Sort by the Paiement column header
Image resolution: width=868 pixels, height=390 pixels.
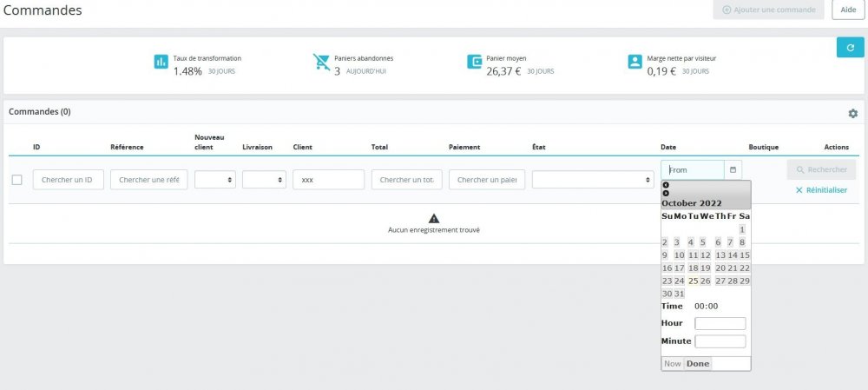point(464,147)
